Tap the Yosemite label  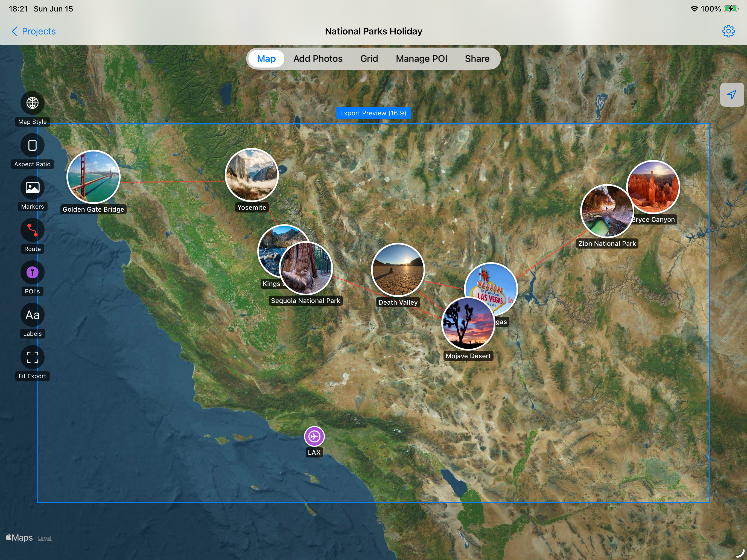click(251, 207)
